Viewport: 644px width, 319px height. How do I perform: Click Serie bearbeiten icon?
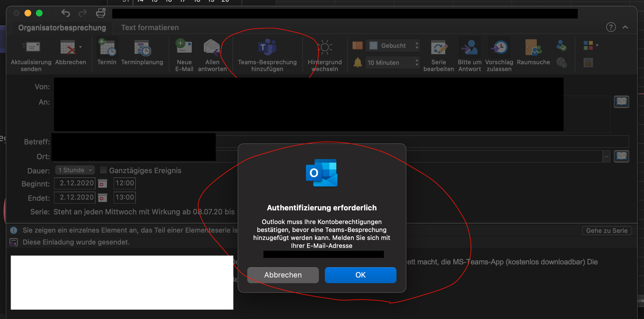coord(439,48)
